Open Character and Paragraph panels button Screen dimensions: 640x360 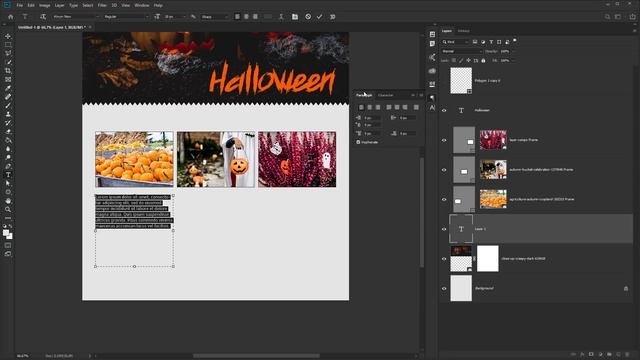(x=295, y=17)
